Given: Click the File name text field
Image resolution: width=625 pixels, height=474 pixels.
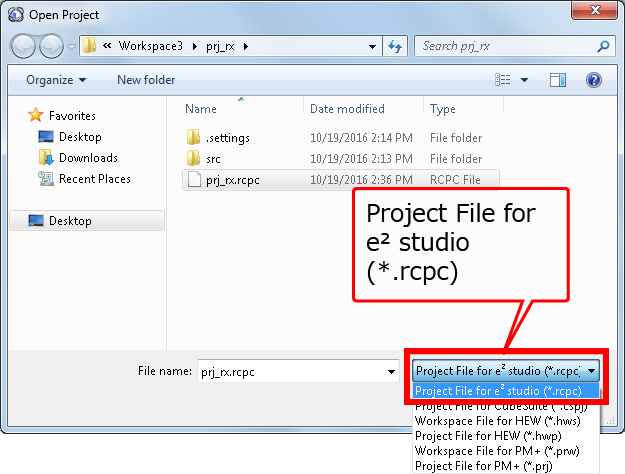Looking at the screenshot, I should (x=290, y=371).
